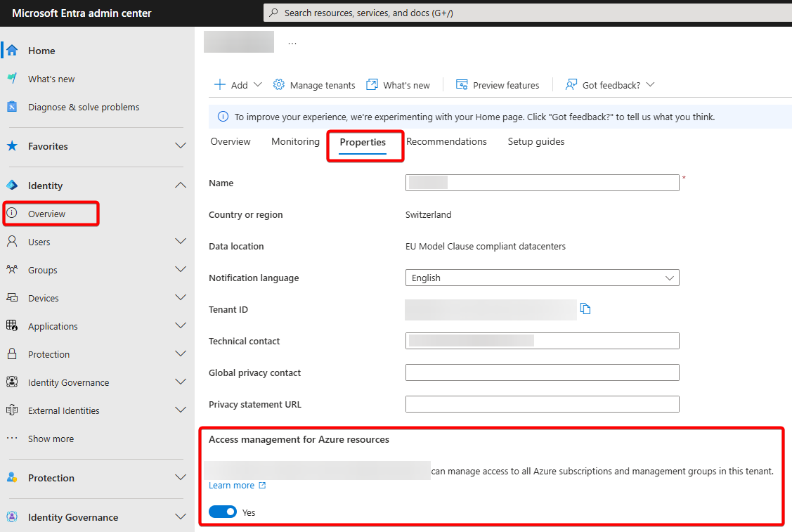The image size is (792, 532).
Task: Click the Diagnose & solve problems icon
Action: click(12, 107)
